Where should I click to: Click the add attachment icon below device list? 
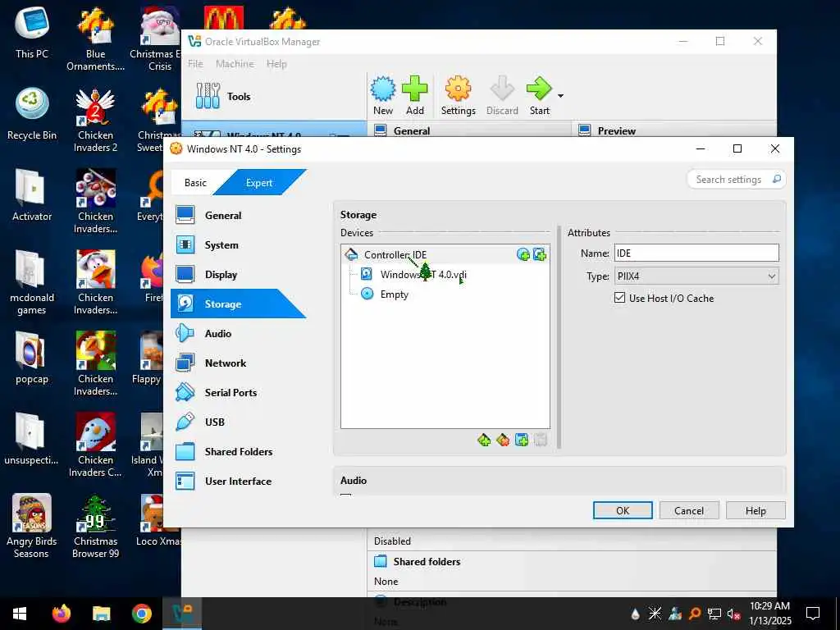[521, 440]
